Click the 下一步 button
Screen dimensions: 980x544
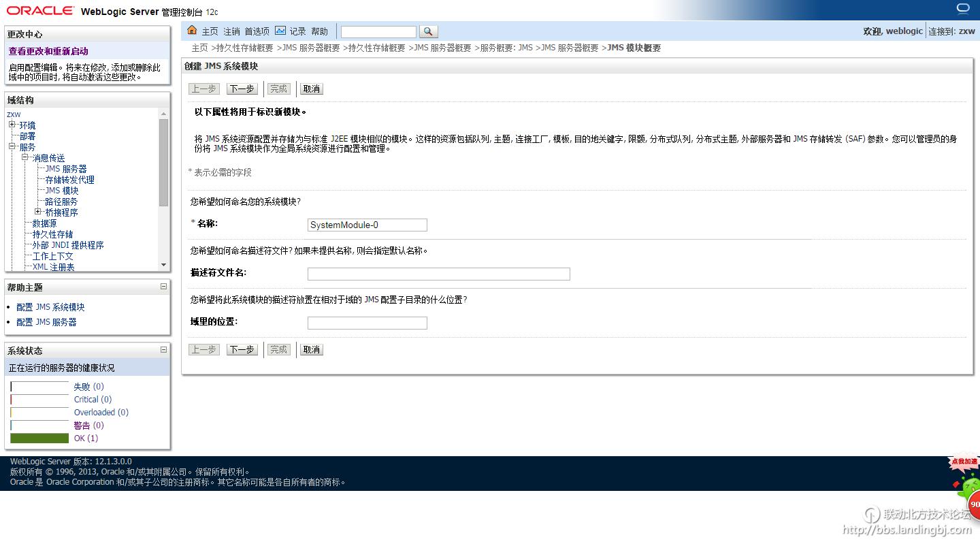coord(242,89)
